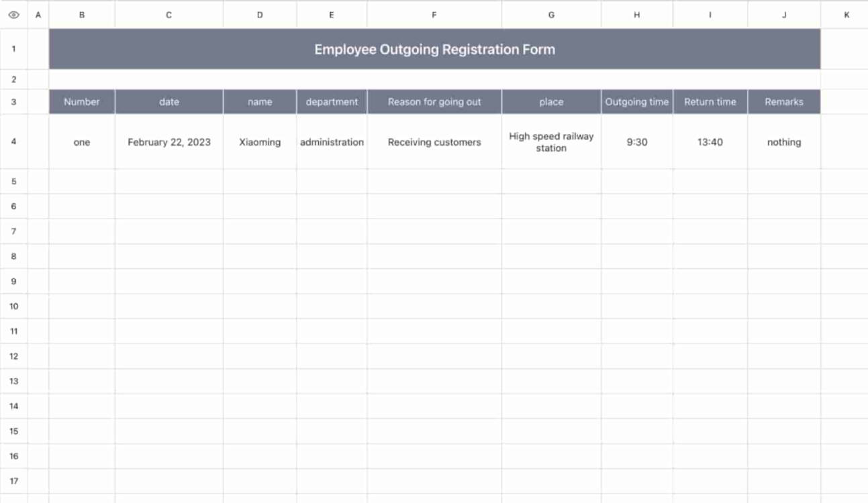Select row 15 header
This screenshot has height=503, width=868.
[13, 431]
